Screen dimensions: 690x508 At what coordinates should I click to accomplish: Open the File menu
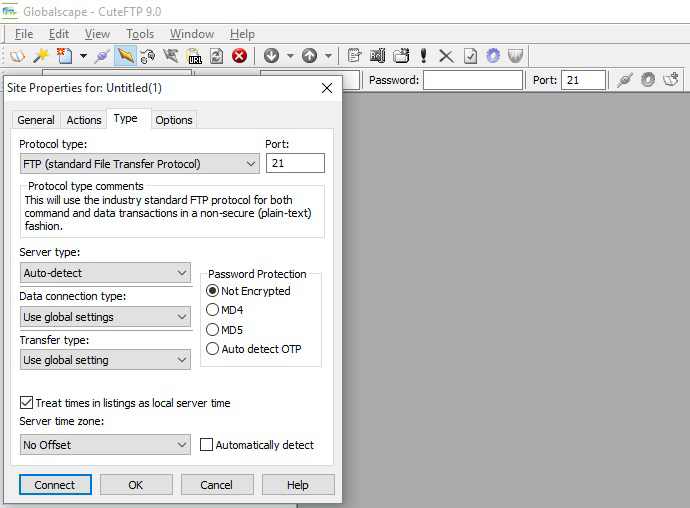coord(24,34)
